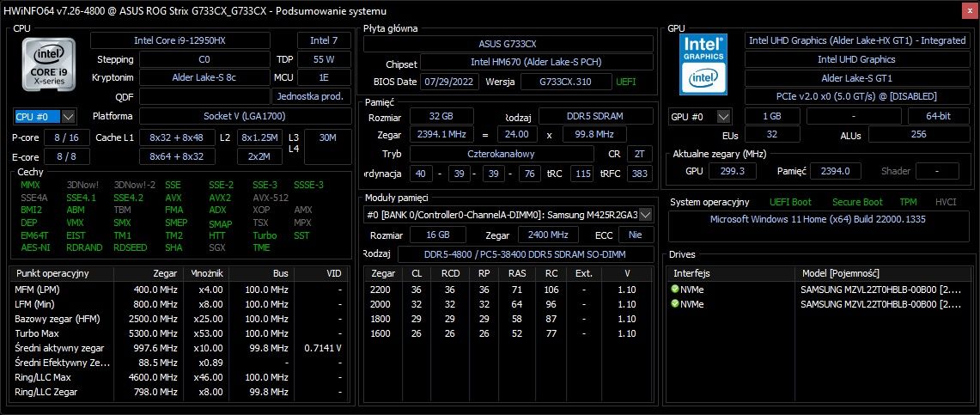Click the 2394.1 MHz memory clock field
The image size is (980, 415).
tap(441, 134)
